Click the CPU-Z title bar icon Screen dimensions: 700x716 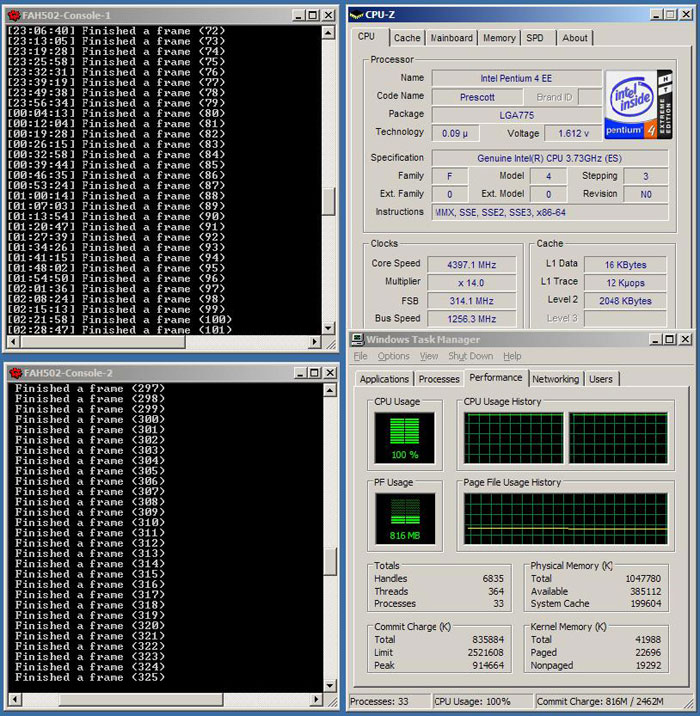pyautogui.click(x=356, y=15)
